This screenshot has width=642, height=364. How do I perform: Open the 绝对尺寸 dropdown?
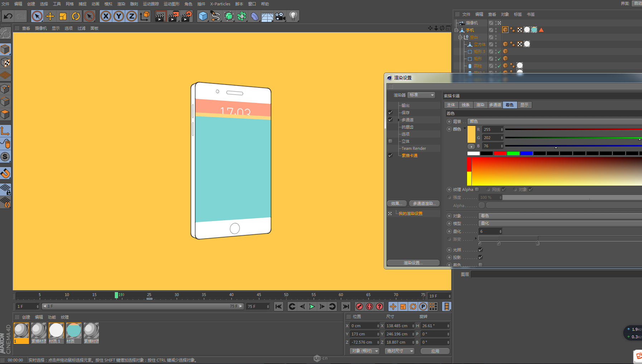[x=399, y=351]
